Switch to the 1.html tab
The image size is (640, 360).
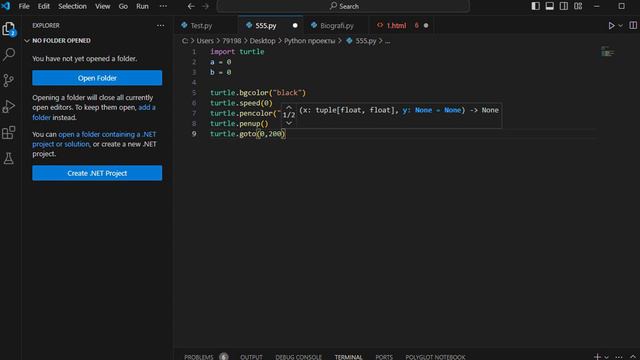coord(402,25)
